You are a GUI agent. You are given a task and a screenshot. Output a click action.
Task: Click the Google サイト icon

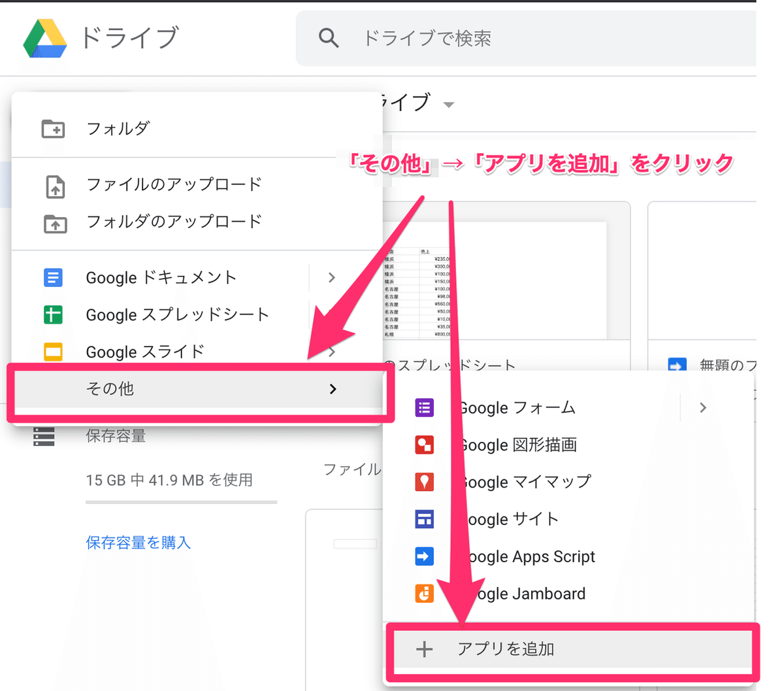[x=424, y=519]
